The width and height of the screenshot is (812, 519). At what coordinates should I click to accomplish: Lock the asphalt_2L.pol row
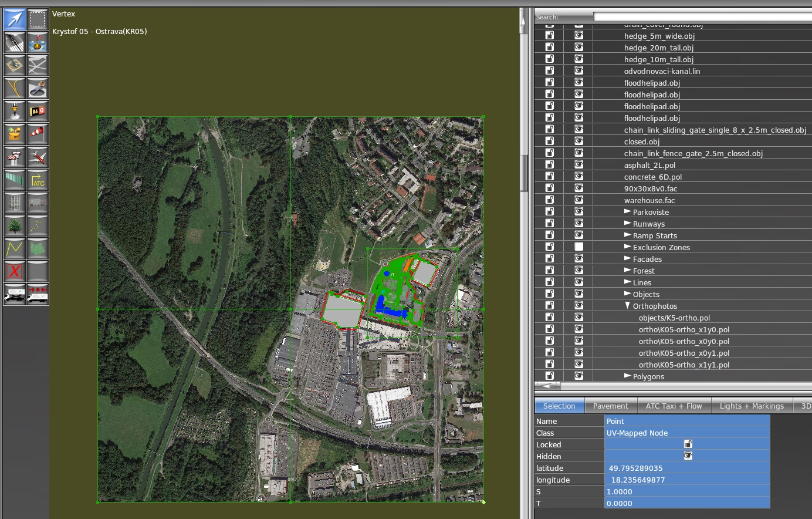pos(550,164)
